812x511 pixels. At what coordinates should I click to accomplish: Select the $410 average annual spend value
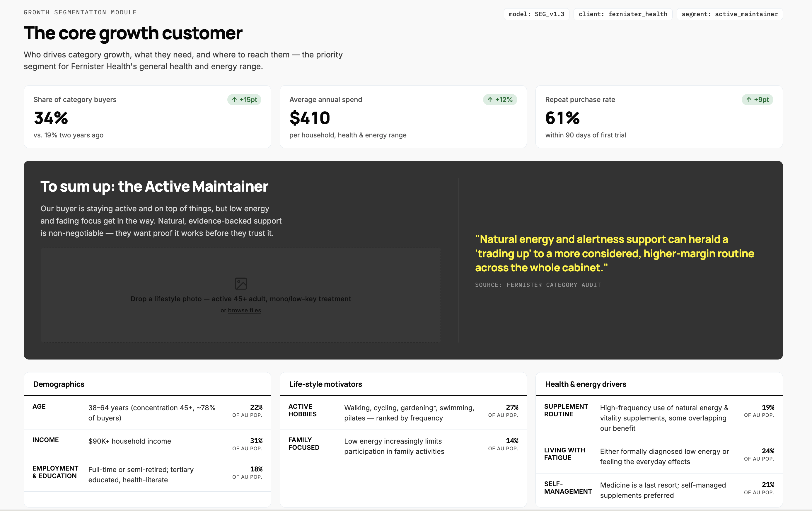[310, 118]
